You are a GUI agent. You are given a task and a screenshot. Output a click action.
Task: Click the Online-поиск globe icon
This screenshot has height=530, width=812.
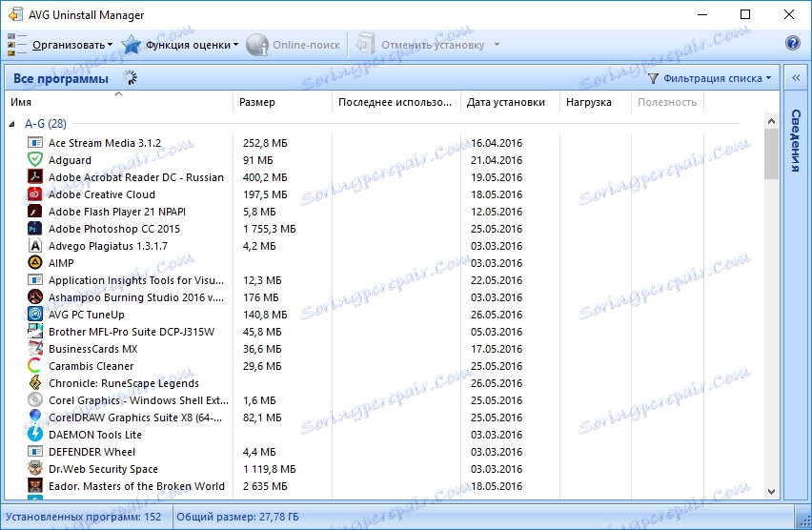coord(257,45)
